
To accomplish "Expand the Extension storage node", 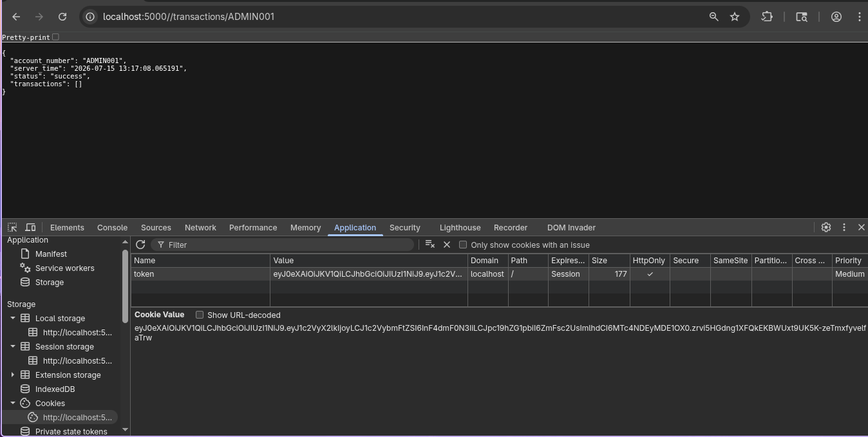I will pyautogui.click(x=12, y=375).
